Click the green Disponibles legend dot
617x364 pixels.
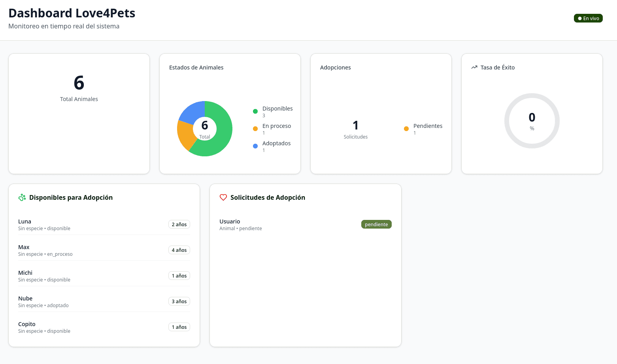click(255, 111)
